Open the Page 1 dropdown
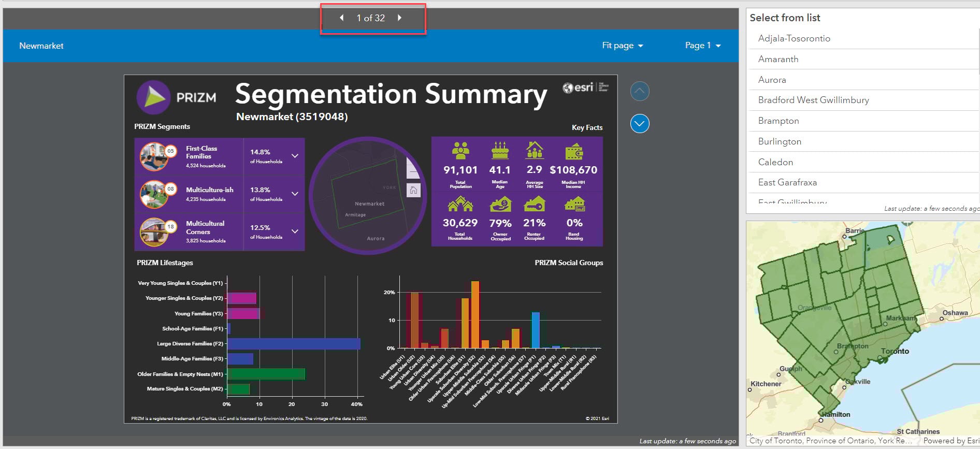The width and height of the screenshot is (980, 449). [703, 46]
